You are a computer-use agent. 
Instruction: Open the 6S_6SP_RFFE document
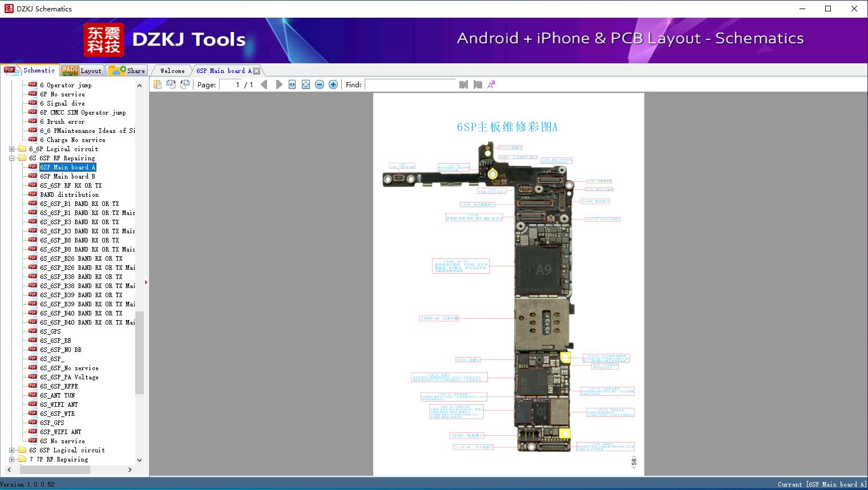tap(59, 386)
